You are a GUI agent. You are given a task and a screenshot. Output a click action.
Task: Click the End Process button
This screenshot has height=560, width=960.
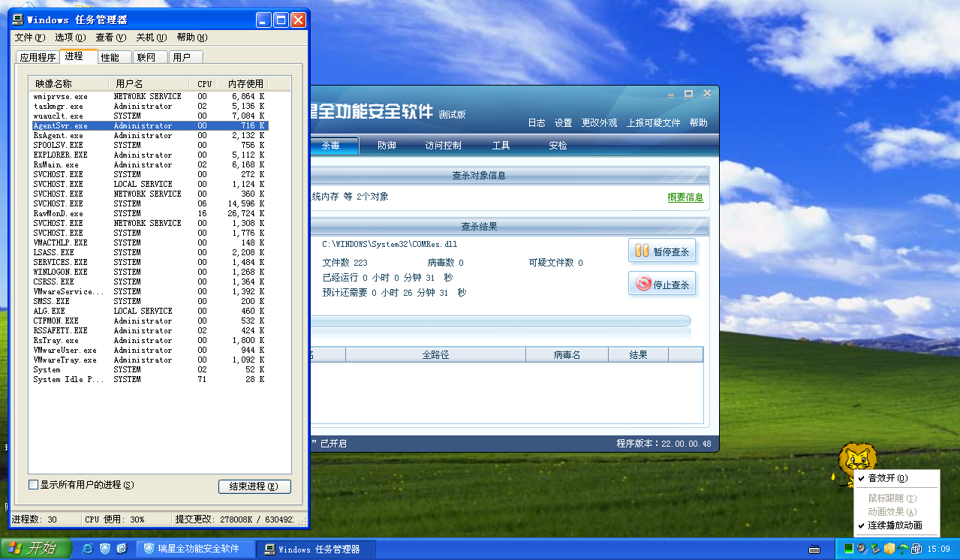pos(254,486)
